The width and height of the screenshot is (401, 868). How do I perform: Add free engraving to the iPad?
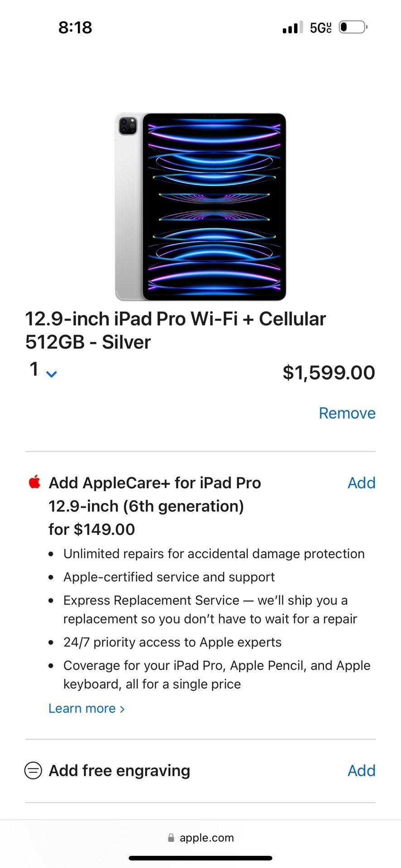click(361, 770)
